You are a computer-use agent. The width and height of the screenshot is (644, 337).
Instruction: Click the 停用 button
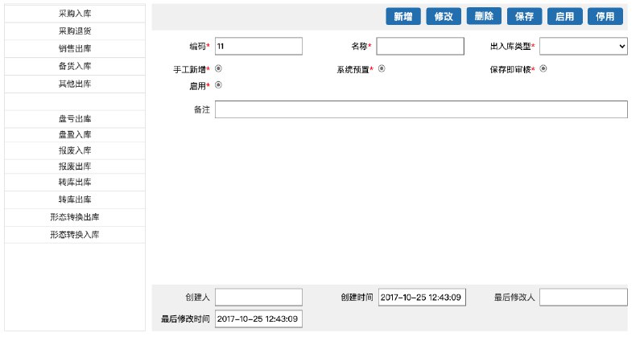605,16
